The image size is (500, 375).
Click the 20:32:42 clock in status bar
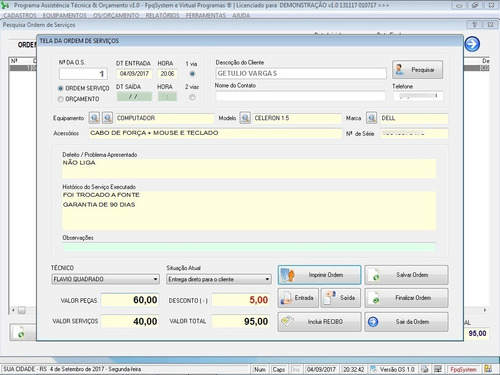click(354, 369)
